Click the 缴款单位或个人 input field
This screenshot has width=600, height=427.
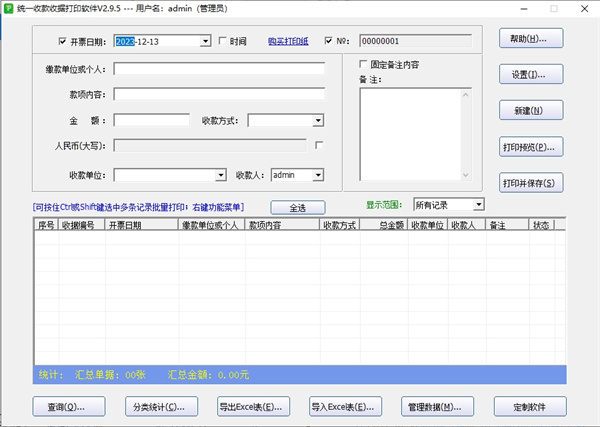[219, 70]
